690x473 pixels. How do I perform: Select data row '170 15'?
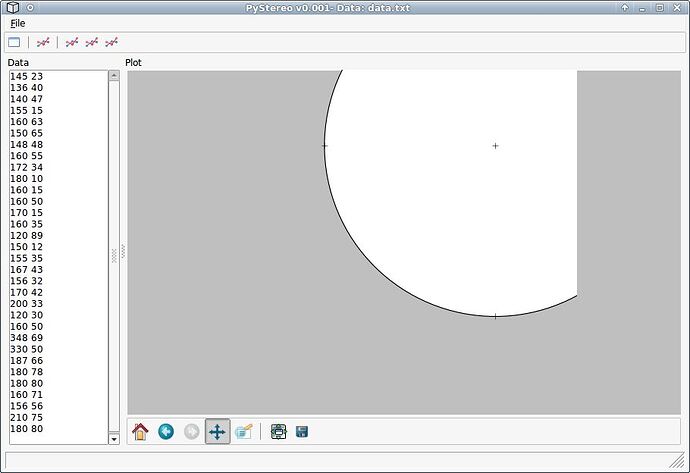click(x=59, y=213)
